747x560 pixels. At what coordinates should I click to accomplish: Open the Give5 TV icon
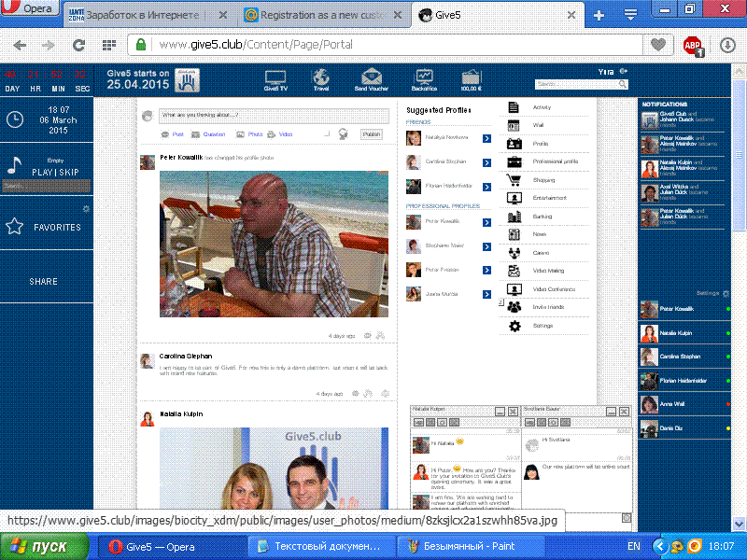pos(275,77)
